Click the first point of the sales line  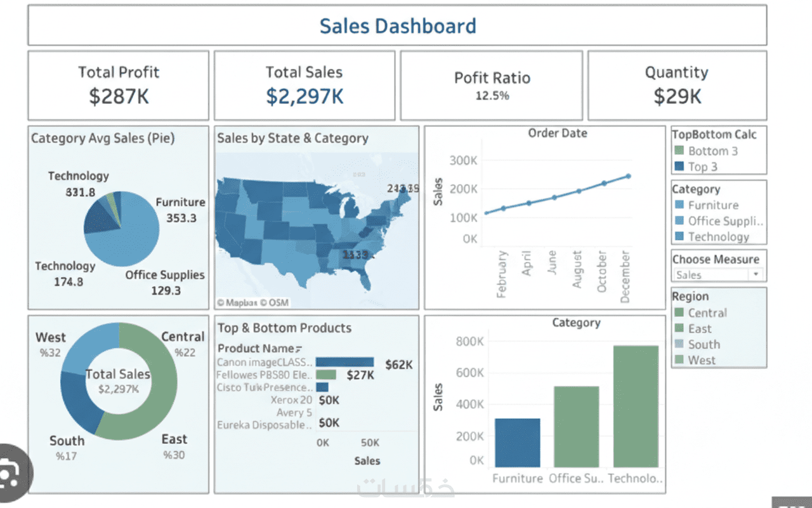(487, 213)
